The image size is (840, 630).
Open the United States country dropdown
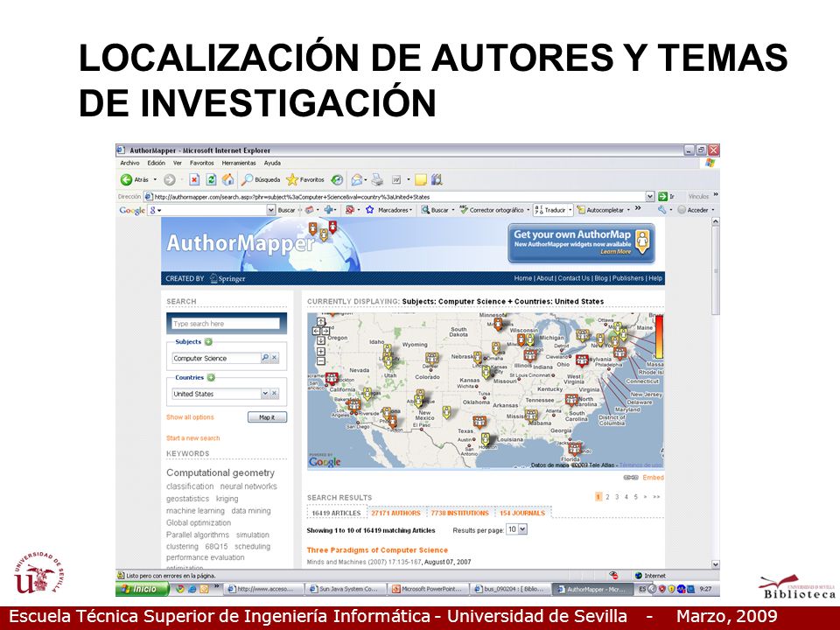point(264,394)
